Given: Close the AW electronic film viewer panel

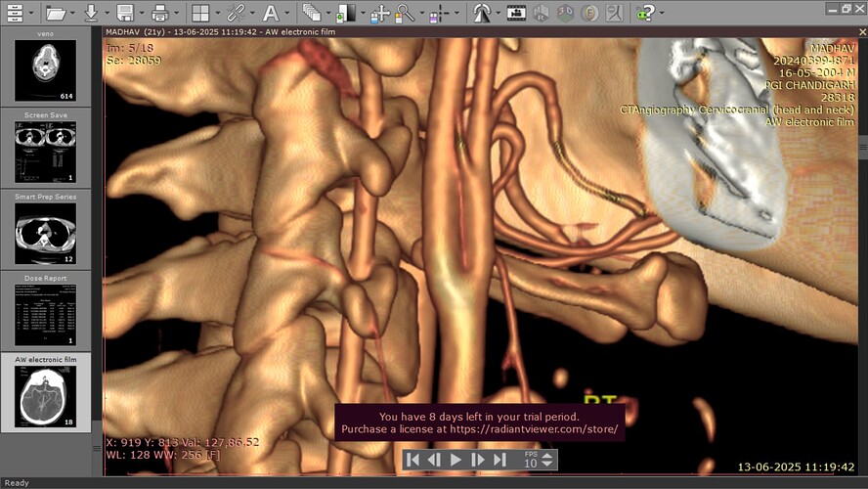Looking at the screenshot, I should point(862,32).
